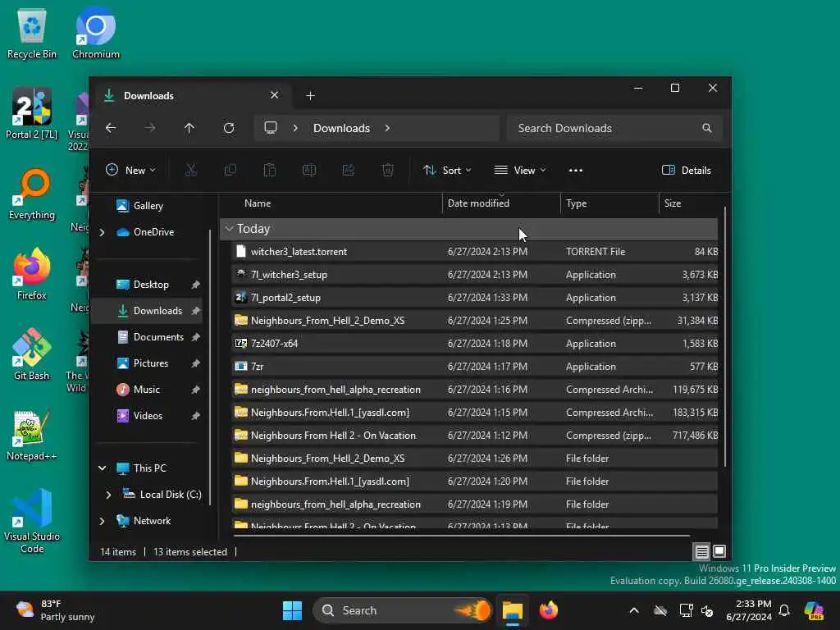
Task: Open the See more ellipsis menu
Action: click(x=576, y=171)
